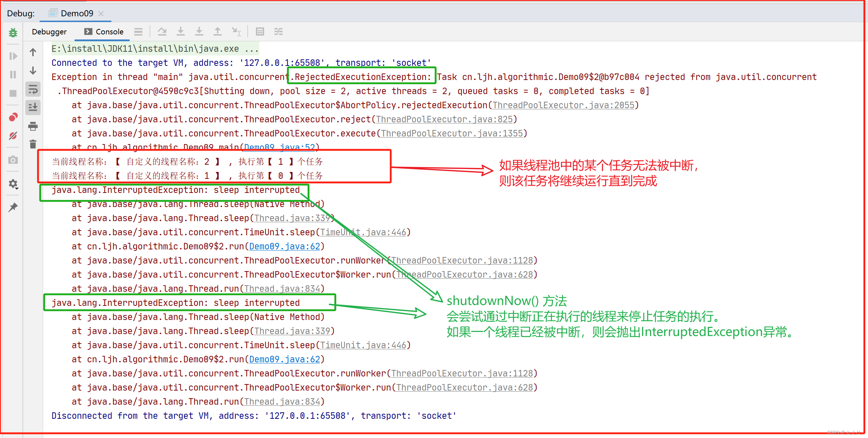This screenshot has height=438, width=868.
Task: Click second 'InterruptedException: sleep interrupted' line
Action: (x=175, y=303)
